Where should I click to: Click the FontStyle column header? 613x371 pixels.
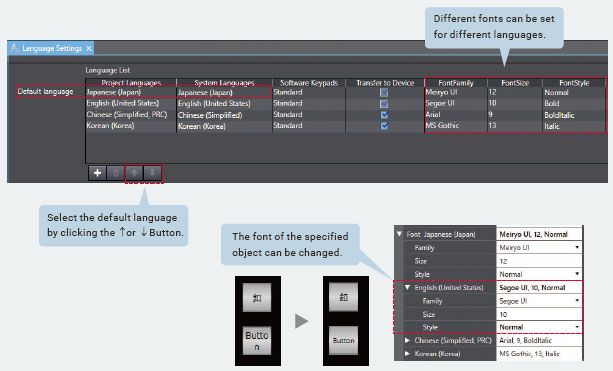coord(574,83)
